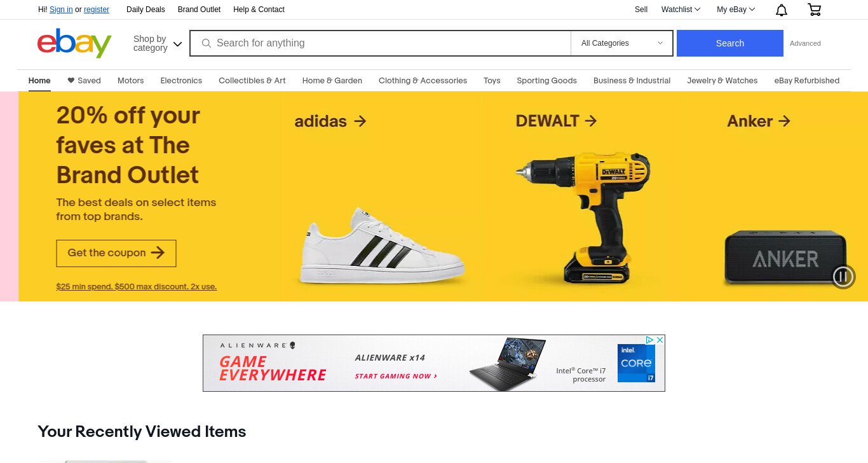Click the arrow next to Anker
This screenshot has height=463, width=868.
point(784,121)
